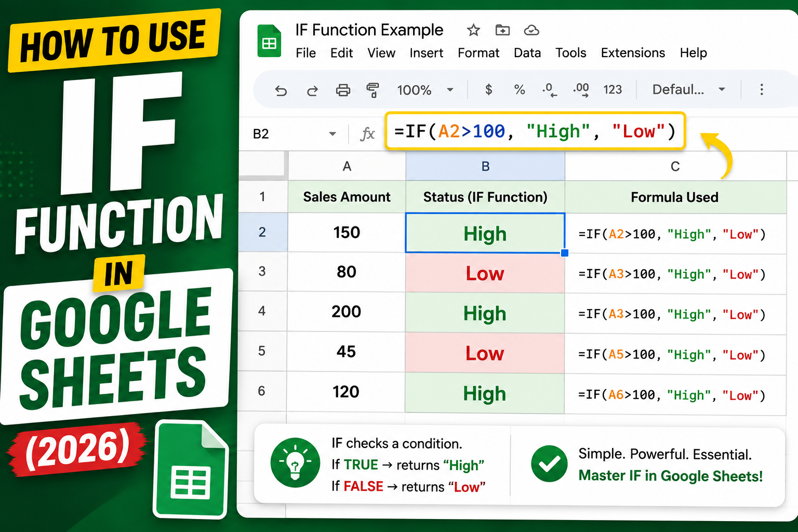Viewport: 798px width, 532px height.
Task: Open the View menu
Action: pos(381,53)
